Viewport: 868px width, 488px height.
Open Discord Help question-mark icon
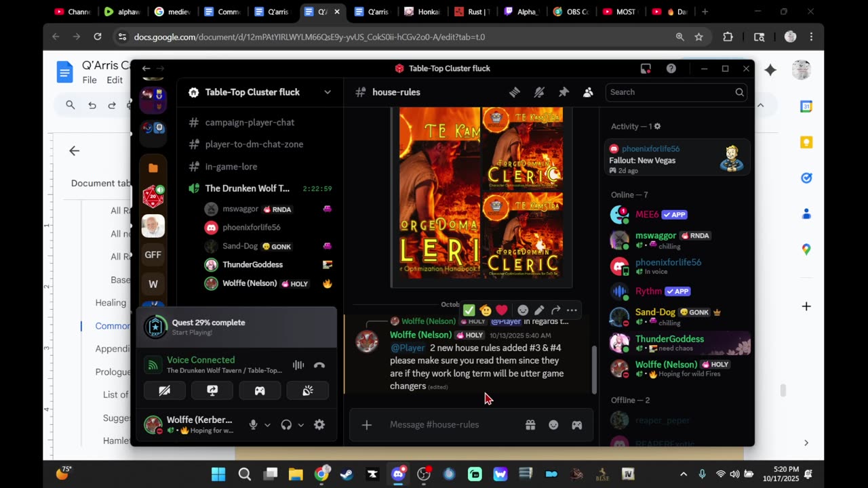click(x=671, y=68)
